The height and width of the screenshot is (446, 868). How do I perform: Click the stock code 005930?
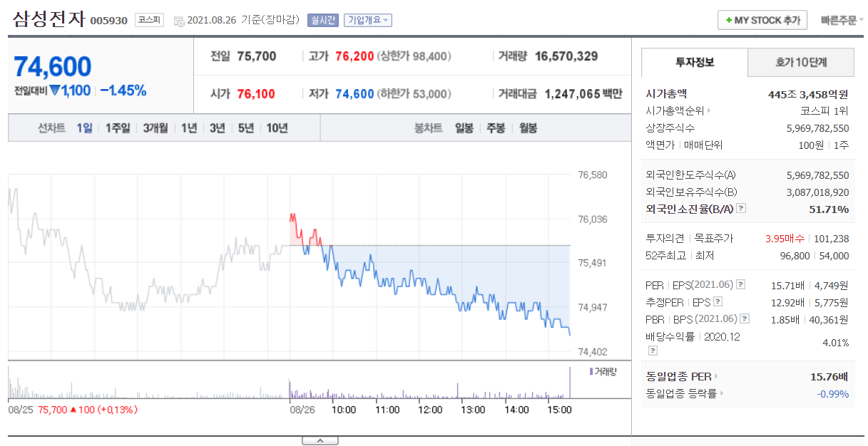[x=109, y=21]
